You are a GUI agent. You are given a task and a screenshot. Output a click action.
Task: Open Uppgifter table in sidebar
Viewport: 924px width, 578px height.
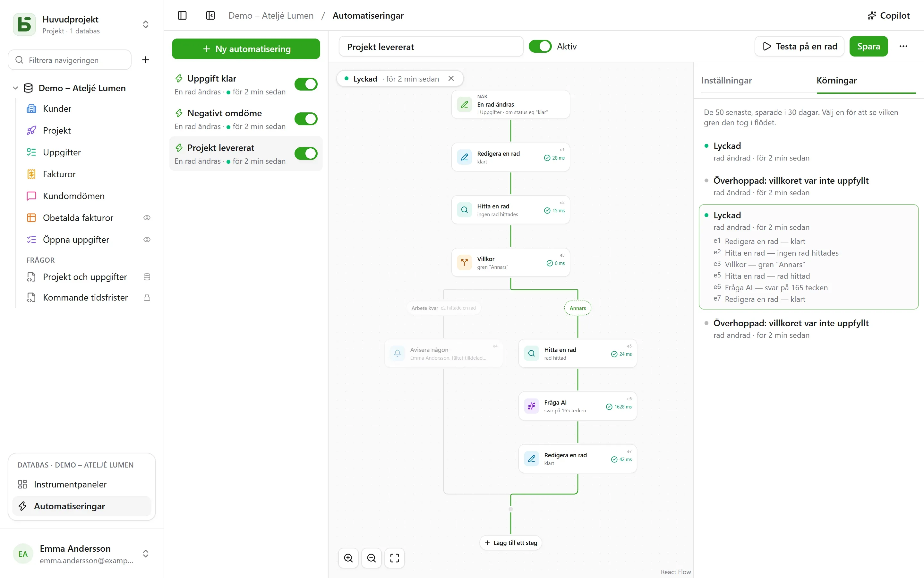click(x=88, y=152)
